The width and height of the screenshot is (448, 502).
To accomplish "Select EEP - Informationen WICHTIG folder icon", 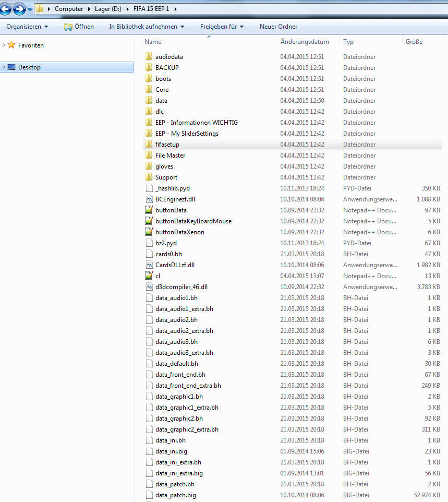I will (149, 122).
